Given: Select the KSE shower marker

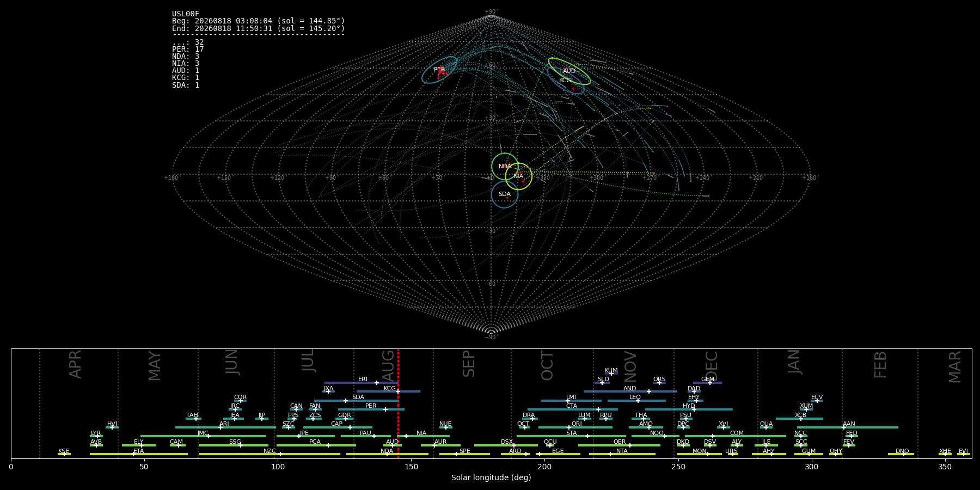Looking at the screenshot, I should pos(64,454).
